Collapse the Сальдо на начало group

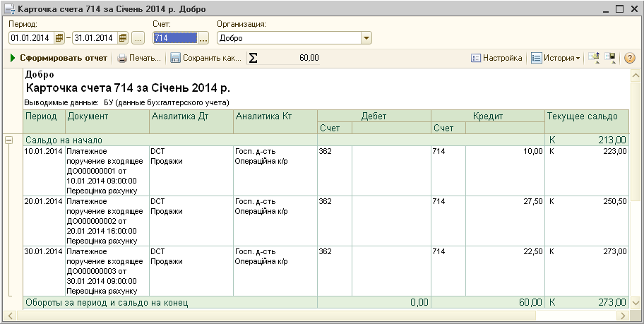pos(8,140)
